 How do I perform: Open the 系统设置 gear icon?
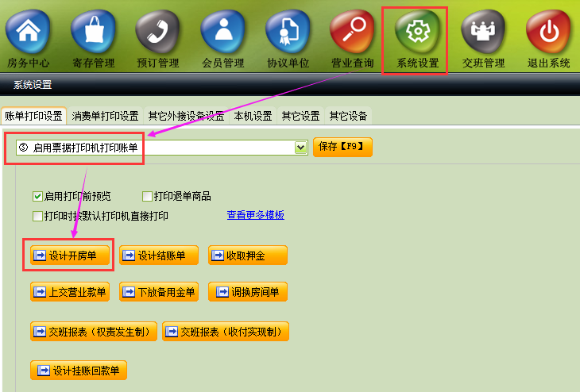(418, 32)
